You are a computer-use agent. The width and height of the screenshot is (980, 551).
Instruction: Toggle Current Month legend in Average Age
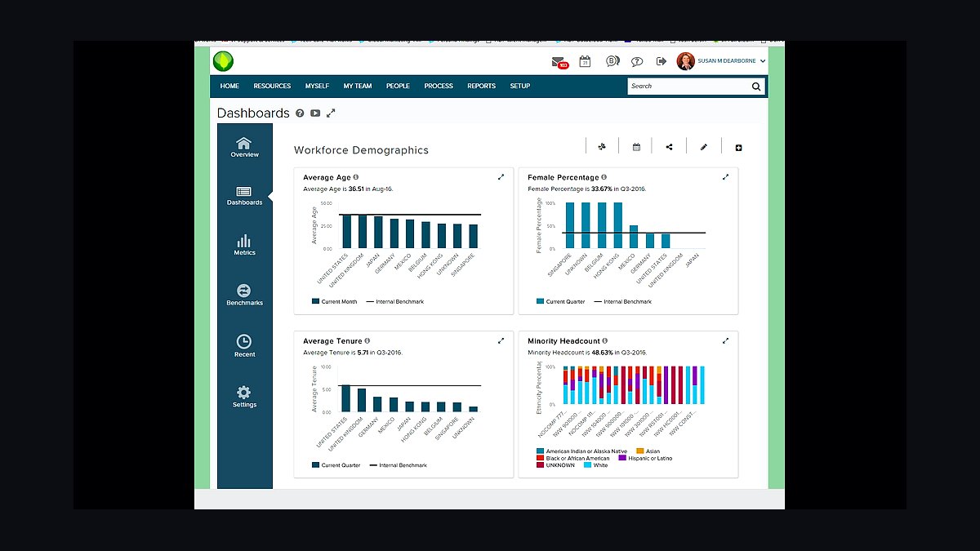point(334,301)
